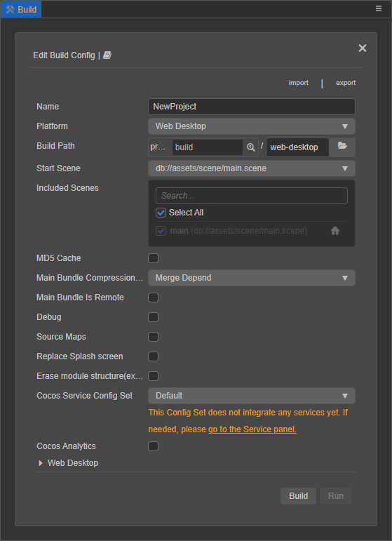Click the home icon beside main scene
This screenshot has width=392, height=541.
[x=335, y=231]
